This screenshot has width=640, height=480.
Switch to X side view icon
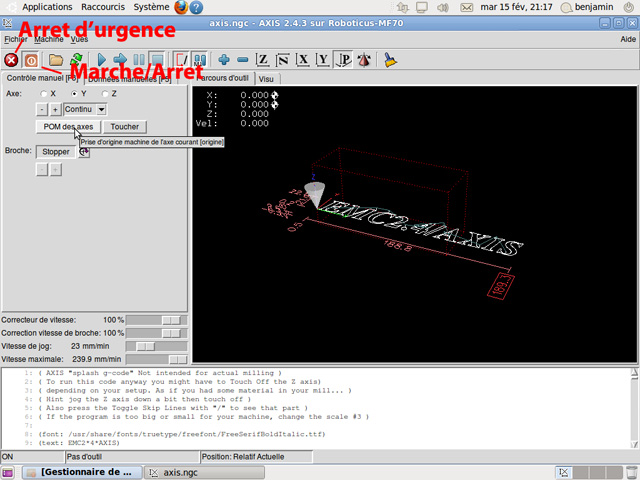pos(302,60)
